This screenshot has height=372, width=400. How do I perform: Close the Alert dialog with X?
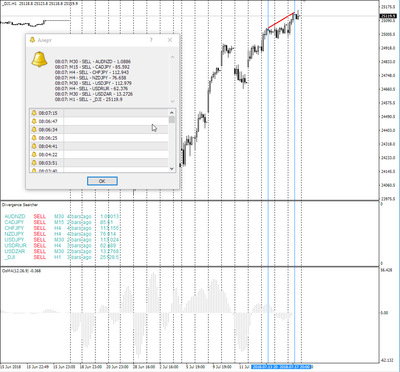170,40
